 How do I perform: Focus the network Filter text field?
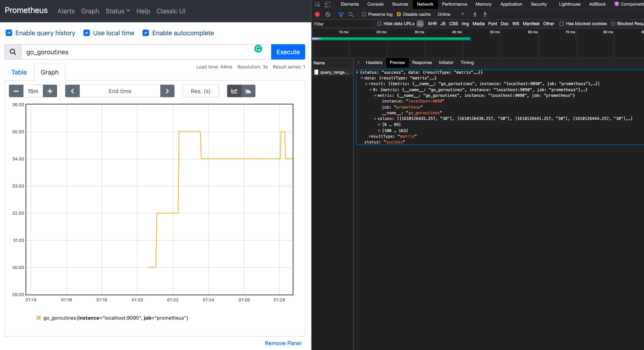pyautogui.click(x=342, y=24)
